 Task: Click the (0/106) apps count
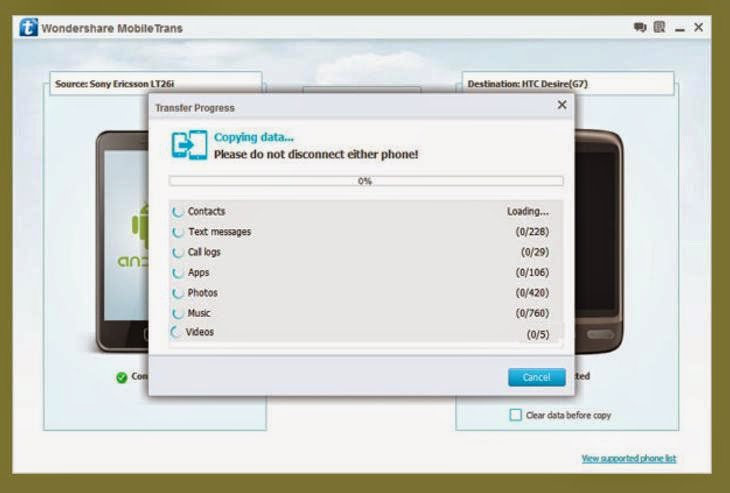(x=532, y=272)
